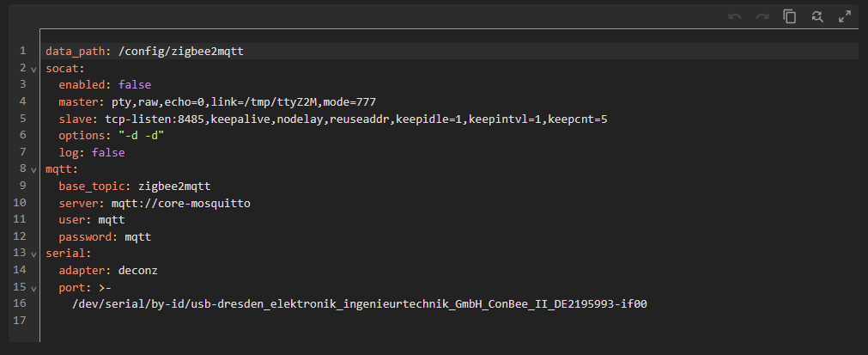
Task: Open find and replace search icon
Action: 816,16
